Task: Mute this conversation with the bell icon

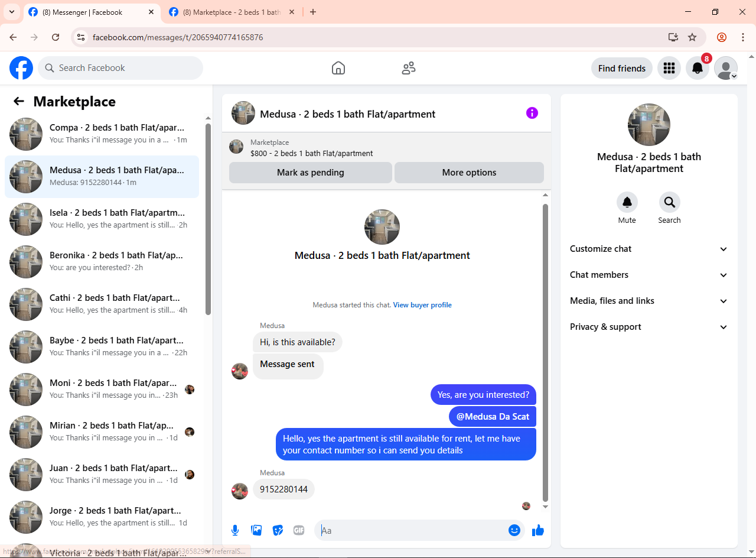Action: point(627,202)
